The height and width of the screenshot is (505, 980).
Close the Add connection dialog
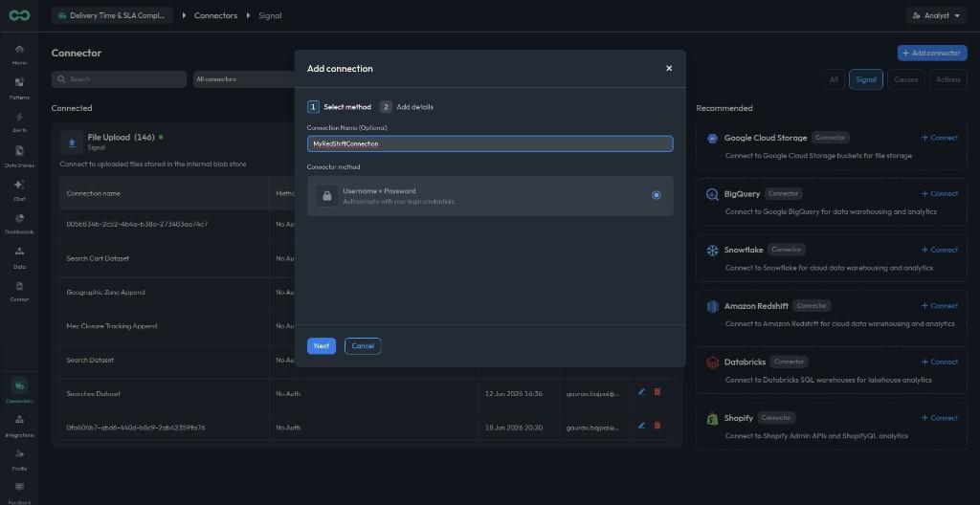click(669, 68)
